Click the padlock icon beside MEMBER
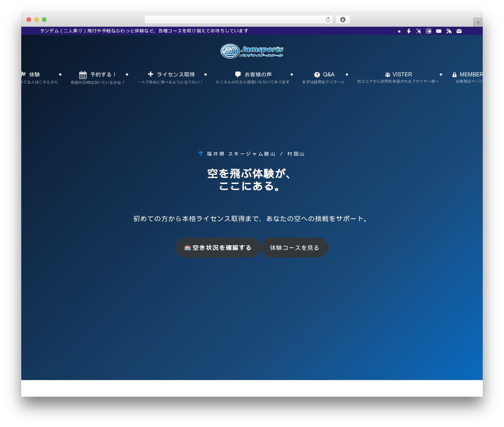Screen dimensions: 504x427 coord(454,74)
